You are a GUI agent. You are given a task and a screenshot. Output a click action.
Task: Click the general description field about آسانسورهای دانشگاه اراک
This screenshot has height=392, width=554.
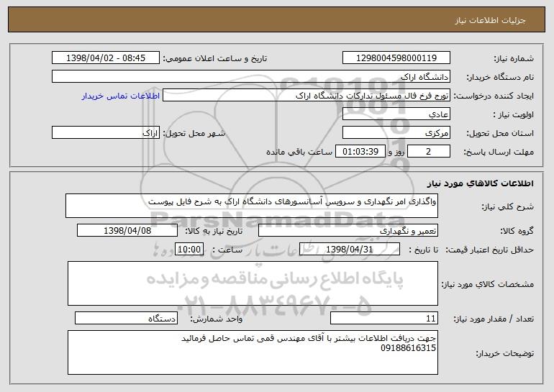pos(252,206)
